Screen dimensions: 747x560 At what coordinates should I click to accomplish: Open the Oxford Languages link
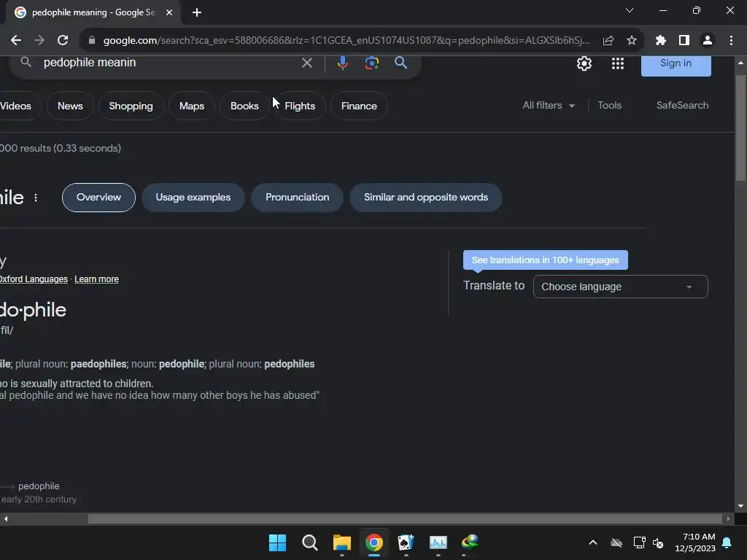(34, 279)
